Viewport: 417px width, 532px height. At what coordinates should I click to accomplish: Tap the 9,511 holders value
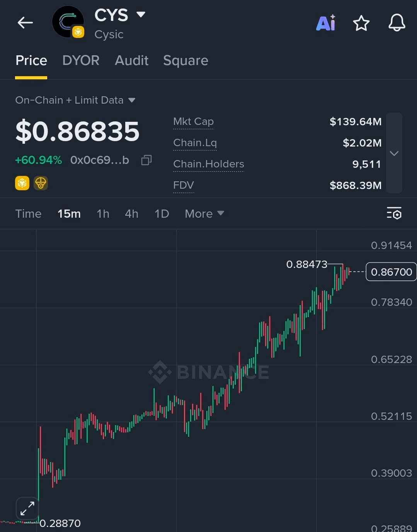(367, 164)
